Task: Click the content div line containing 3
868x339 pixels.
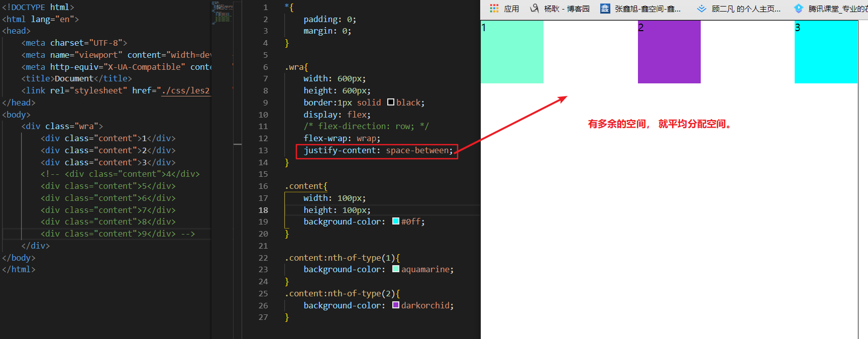Action: (x=108, y=162)
